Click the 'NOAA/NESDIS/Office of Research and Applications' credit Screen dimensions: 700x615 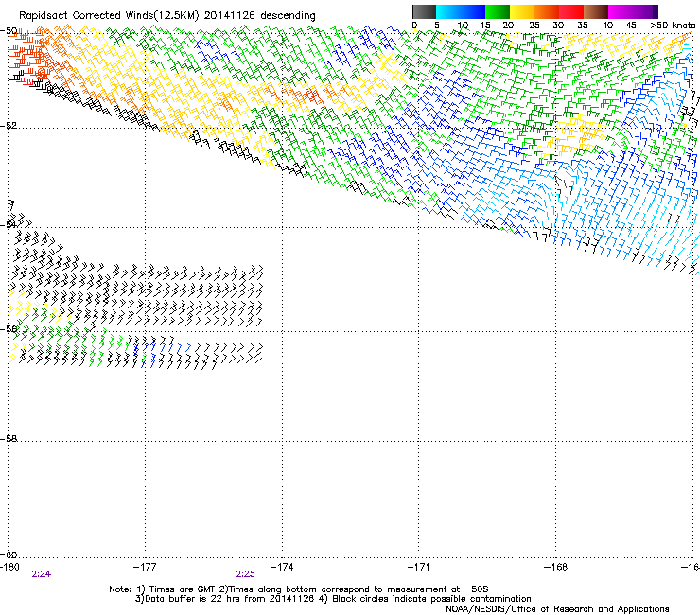pos(557,609)
